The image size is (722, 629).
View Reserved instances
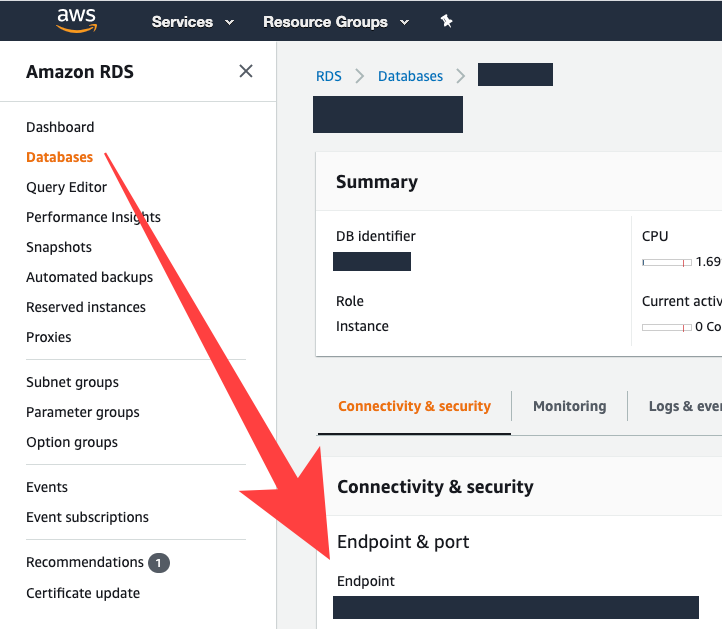pos(86,307)
